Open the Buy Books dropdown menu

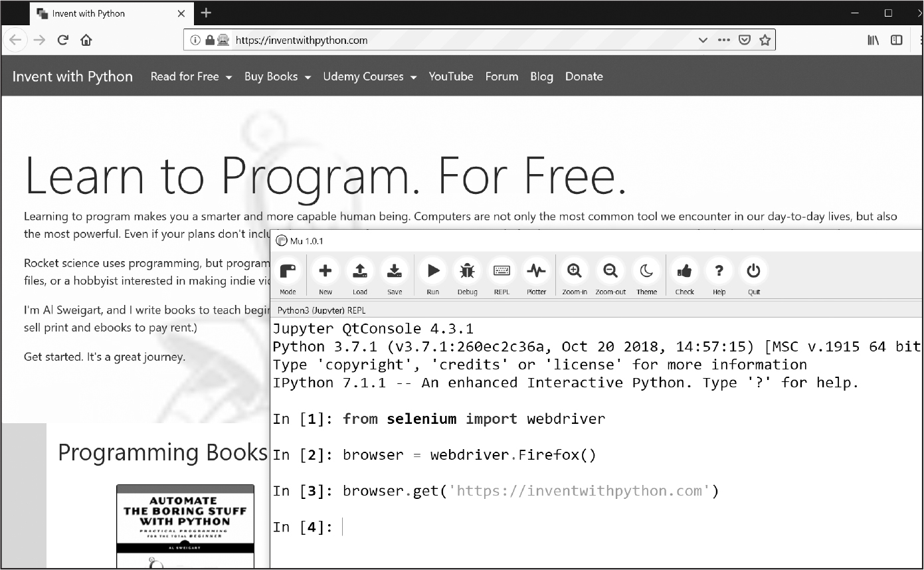tap(277, 76)
